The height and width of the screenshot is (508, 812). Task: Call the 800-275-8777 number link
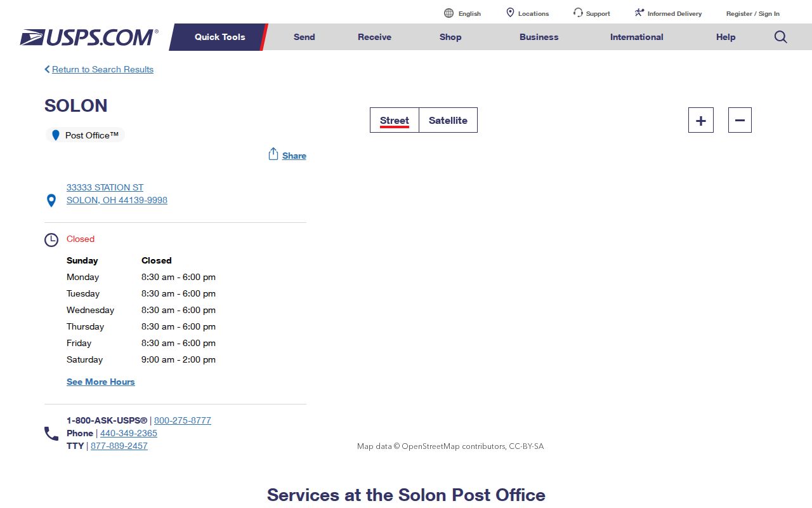point(183,420)
